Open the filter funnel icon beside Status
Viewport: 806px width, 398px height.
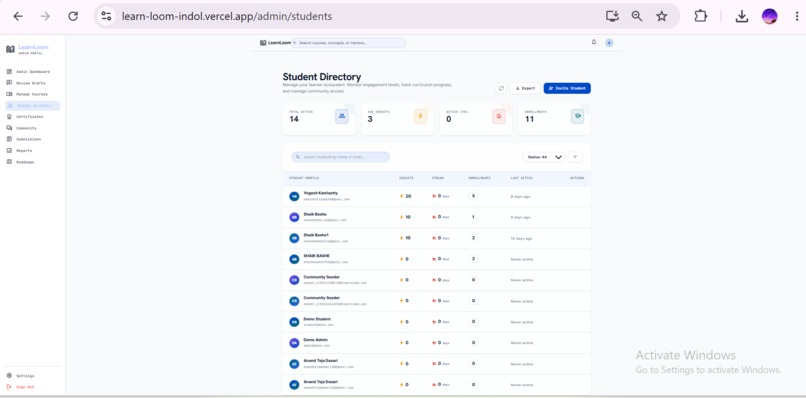pyautogui.click(x=575, y=157)
